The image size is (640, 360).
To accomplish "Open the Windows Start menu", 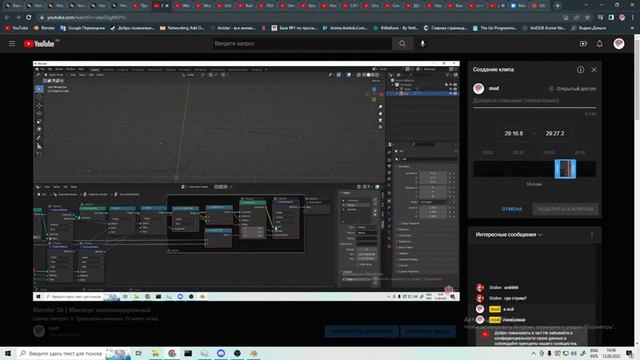I will coord(8,353).
